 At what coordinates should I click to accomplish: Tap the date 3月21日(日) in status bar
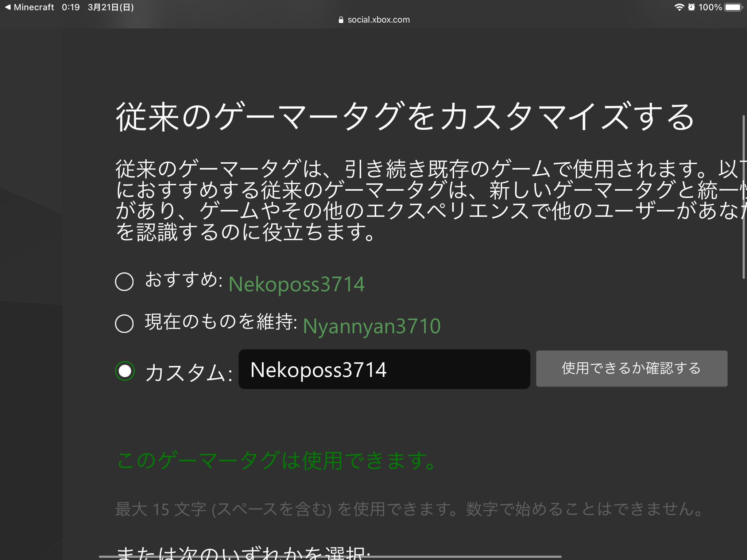click(x=111, y=7)
